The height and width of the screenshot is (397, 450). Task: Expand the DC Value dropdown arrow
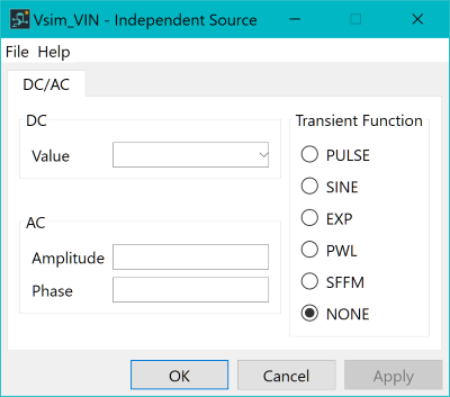pyautogui.click(x=263, y=155)
